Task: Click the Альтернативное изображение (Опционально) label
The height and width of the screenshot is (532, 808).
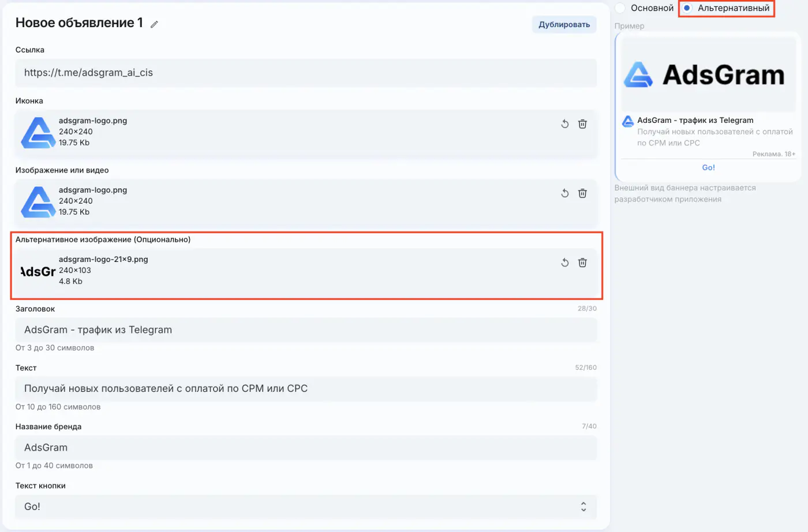Action: (x=103, y=239)
